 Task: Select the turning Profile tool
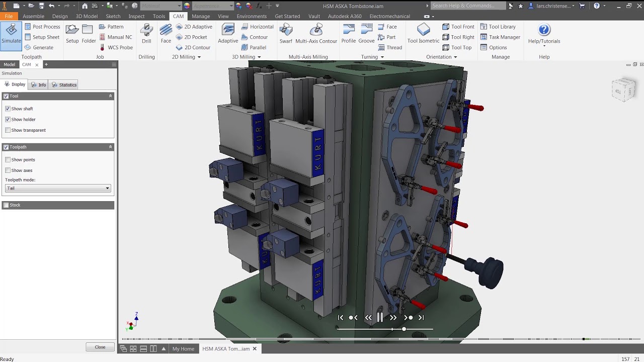click(x=349, y=35)
